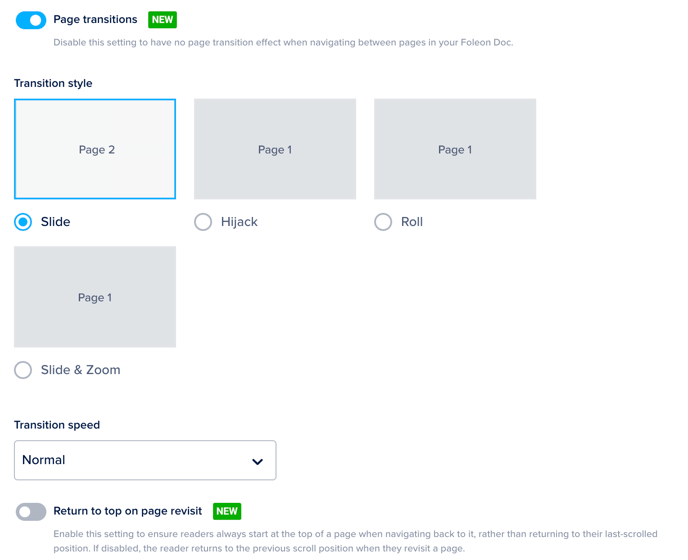688x560 pixels.
Task: Pick the Roll transition radio button
Action: [x=383, y=222]
